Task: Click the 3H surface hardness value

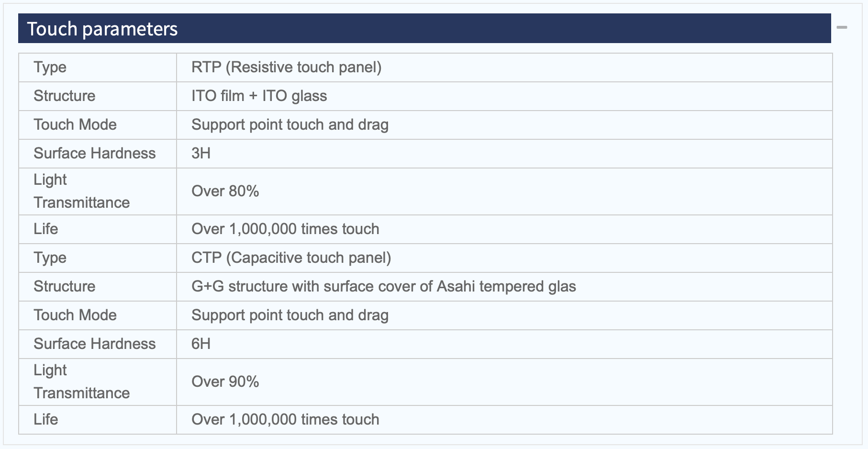Action: pyautogui.click(x=201, y=153)
